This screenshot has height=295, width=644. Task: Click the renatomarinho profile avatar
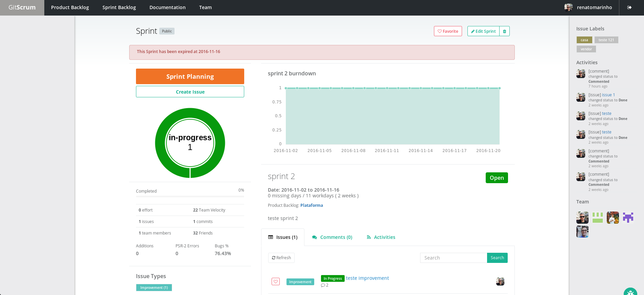(x=569, y=7)
